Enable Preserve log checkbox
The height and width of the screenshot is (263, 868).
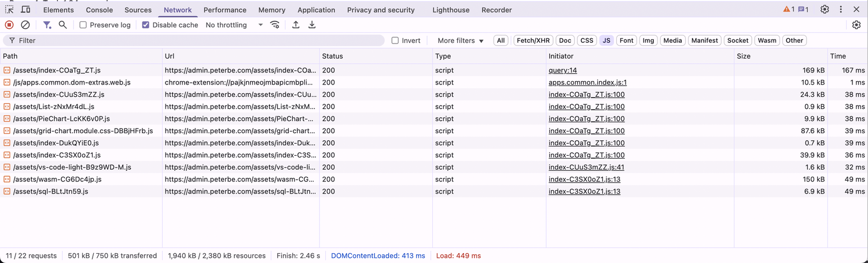coord(83,25)
